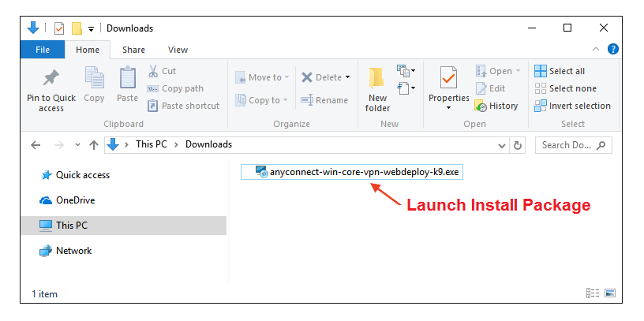Click the Downloads window system icon

pyautogui.click(x=33, y=28)
